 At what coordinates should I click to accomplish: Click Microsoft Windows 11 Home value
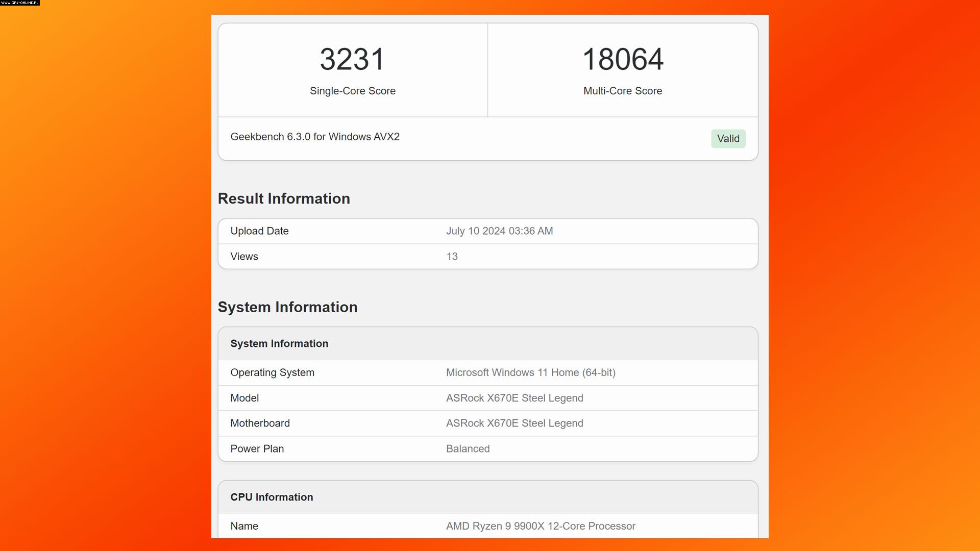(x=530, y=372)
